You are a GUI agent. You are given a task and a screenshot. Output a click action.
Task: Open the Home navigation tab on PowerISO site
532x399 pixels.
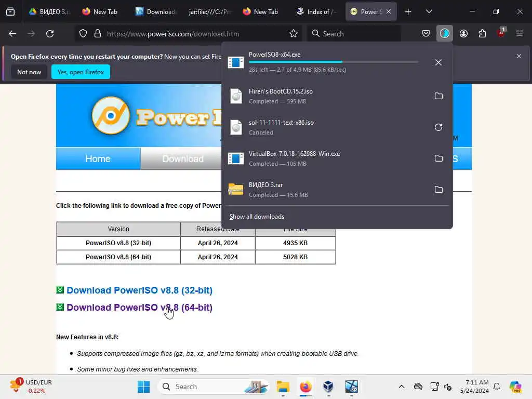point(98,158)
